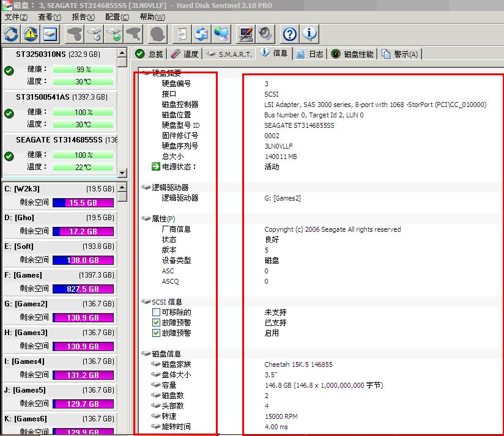Click the disk with clock toolbar icon
The width and height of the screenshot is (504, 436).
pyautogui.click(x=95, y=34)
